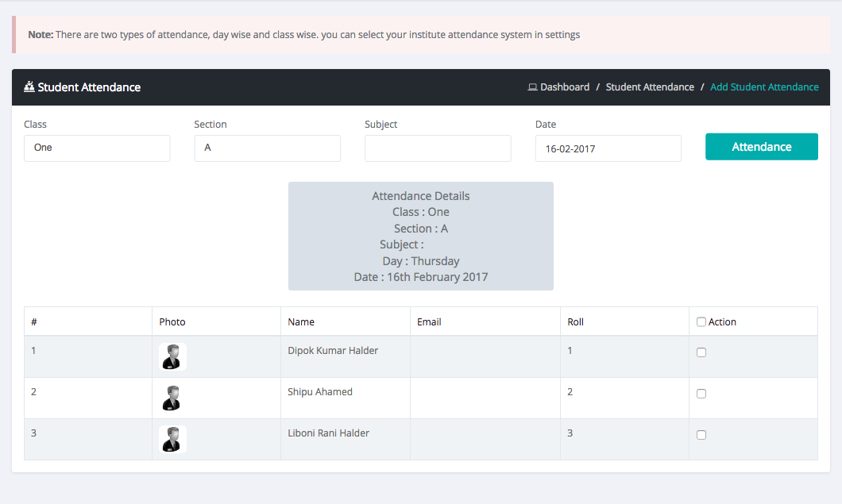Toggle attendance checkbox for Liboni Rani Halder
This screenshot has width=842, height=504.
coord(701,435)
